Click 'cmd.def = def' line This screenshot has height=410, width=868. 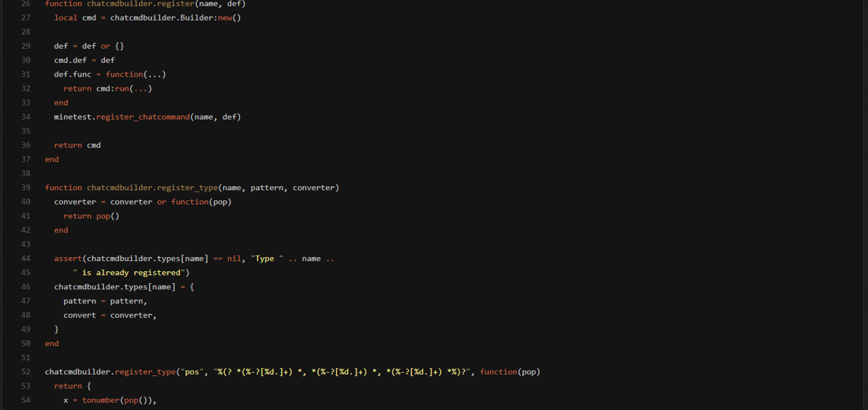[84, 60]
